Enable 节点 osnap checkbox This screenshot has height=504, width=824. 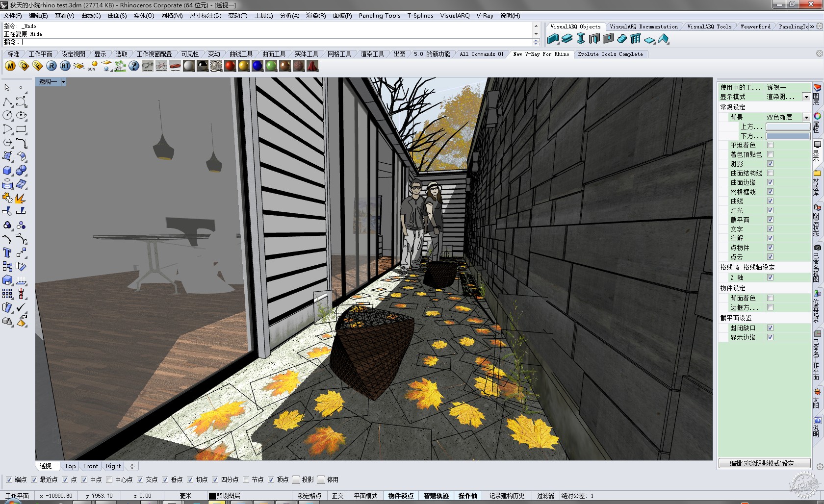pos(246,479)
